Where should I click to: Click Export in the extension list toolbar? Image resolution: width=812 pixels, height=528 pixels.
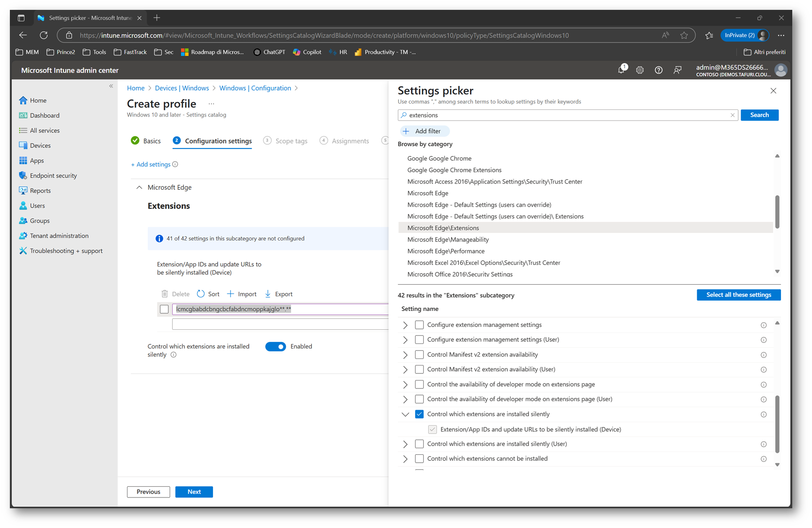278,294
